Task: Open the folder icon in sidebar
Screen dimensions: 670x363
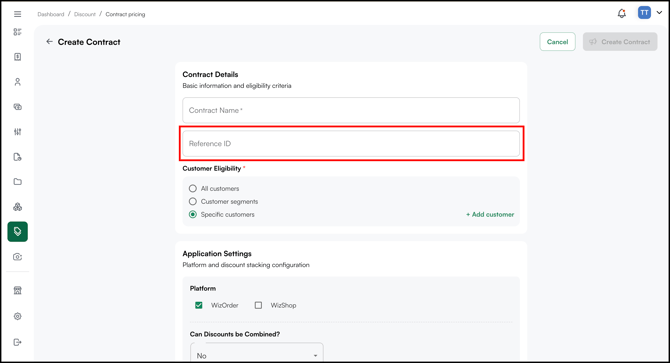Action: (18, 182)
